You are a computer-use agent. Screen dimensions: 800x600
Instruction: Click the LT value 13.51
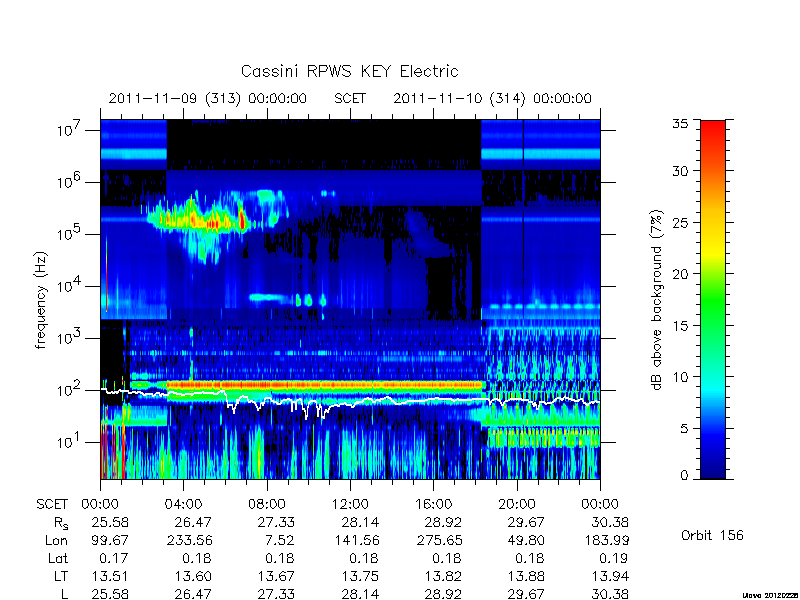tap(110, 576)
